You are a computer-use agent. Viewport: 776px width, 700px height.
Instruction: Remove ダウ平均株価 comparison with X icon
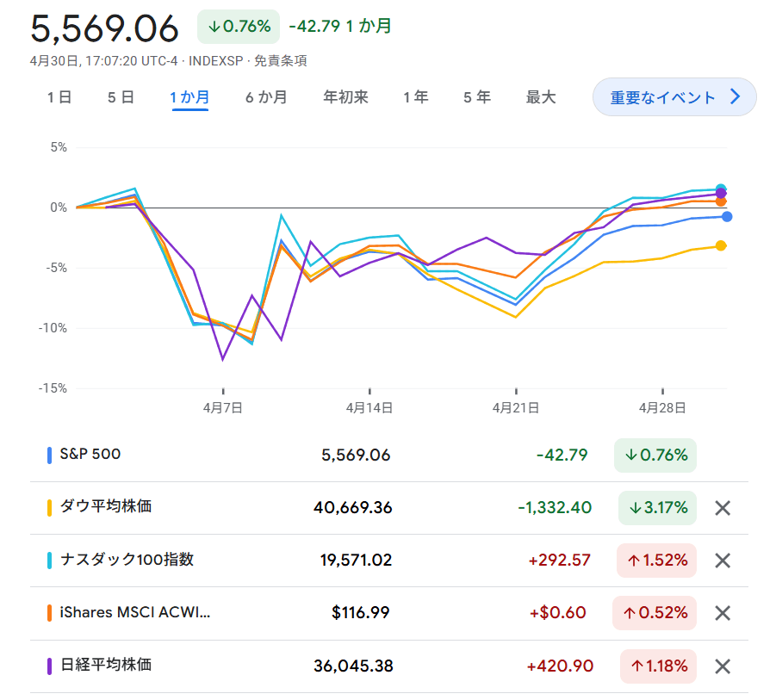pyautogui.click(x=723, y=507)
